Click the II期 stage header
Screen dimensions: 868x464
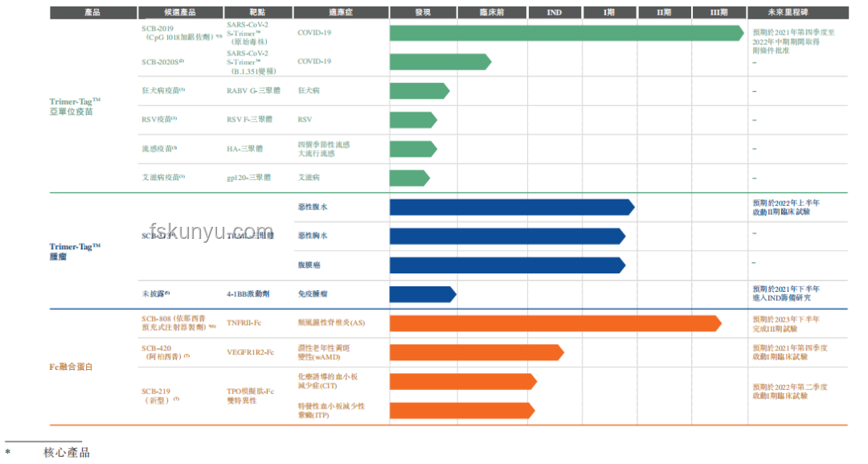(x=665, y=12)
